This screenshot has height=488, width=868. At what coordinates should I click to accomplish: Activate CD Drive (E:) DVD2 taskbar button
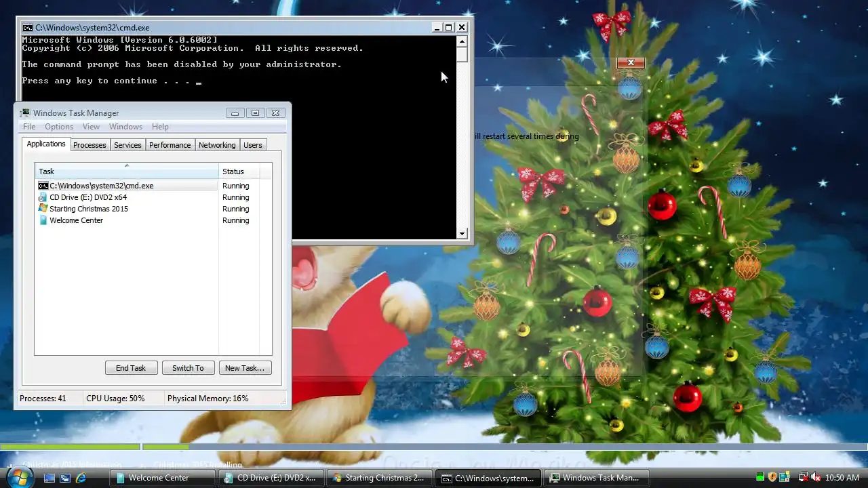click(x=273, y=478)
